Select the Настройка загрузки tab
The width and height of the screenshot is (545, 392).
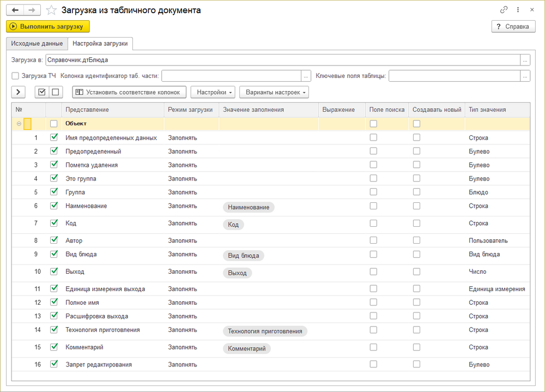pyautogui.click(x=100, y=44)
